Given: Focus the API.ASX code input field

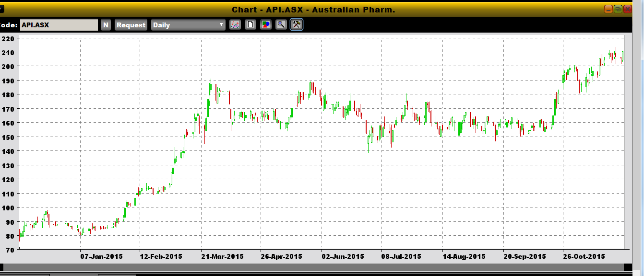Looking at the screenshot, I should 59,25.
